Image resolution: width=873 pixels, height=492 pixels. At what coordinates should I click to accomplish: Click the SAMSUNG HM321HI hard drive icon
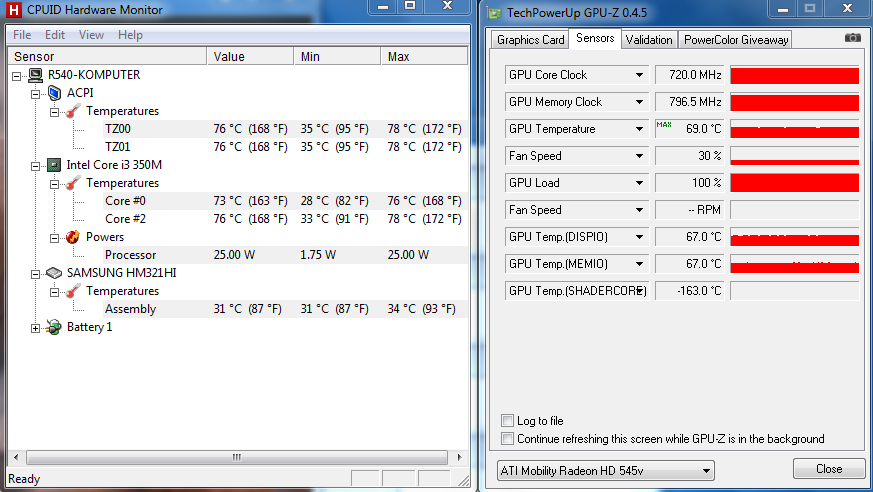[54, 273]
